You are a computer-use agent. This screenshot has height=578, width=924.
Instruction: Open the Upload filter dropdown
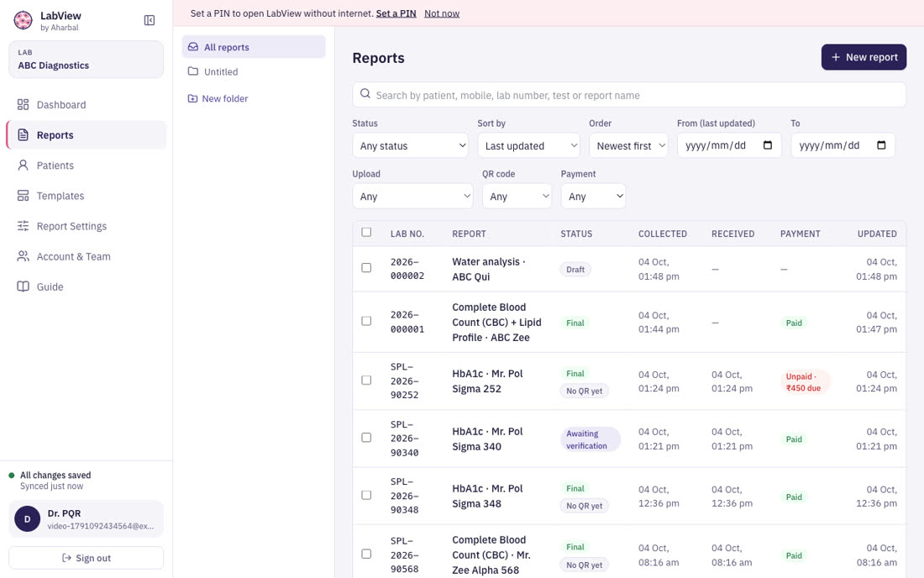pyautogui.click(x=412, y=197)
